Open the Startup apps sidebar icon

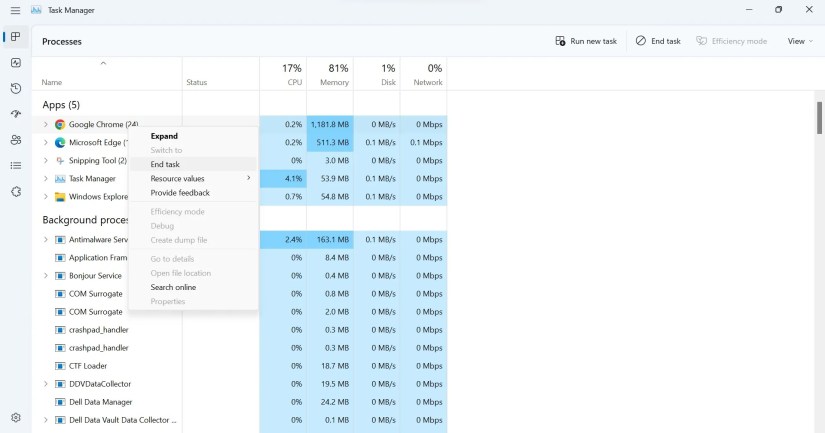16,114
